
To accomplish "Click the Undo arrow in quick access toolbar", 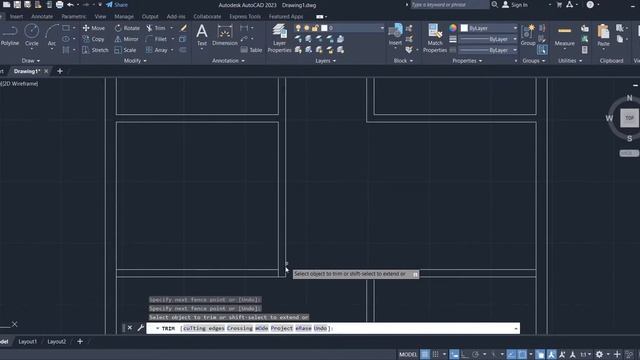I will click(70, 5).
